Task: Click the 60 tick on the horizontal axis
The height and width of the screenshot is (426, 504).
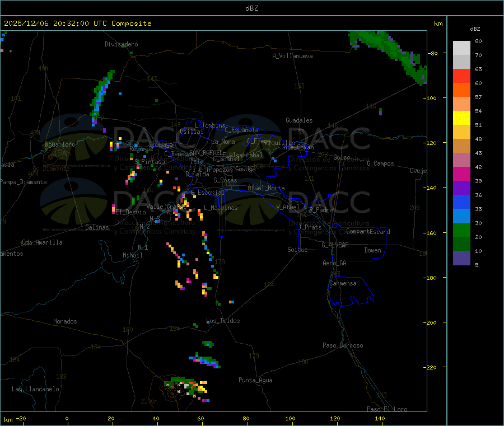Action: [x=200, y=418]
